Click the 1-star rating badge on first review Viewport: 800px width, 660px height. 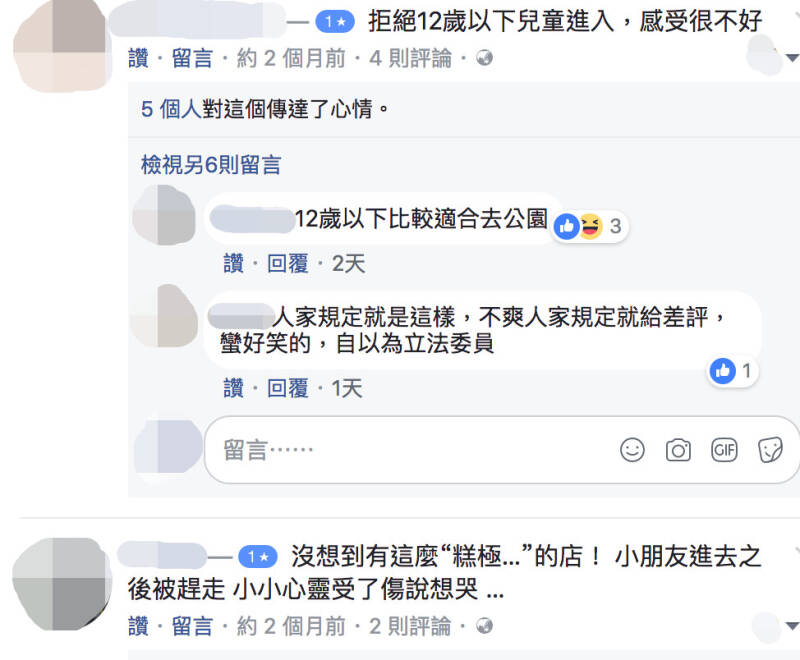(x=335, y=22)
